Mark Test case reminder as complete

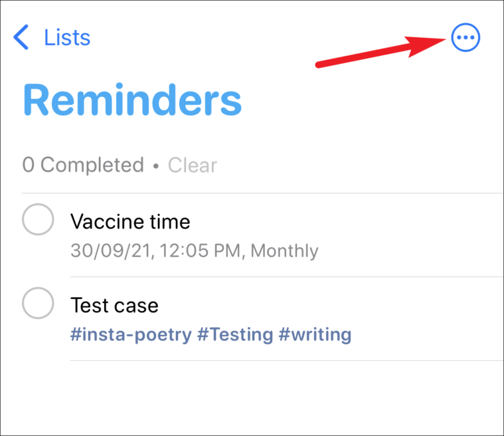tap(38, 303)
